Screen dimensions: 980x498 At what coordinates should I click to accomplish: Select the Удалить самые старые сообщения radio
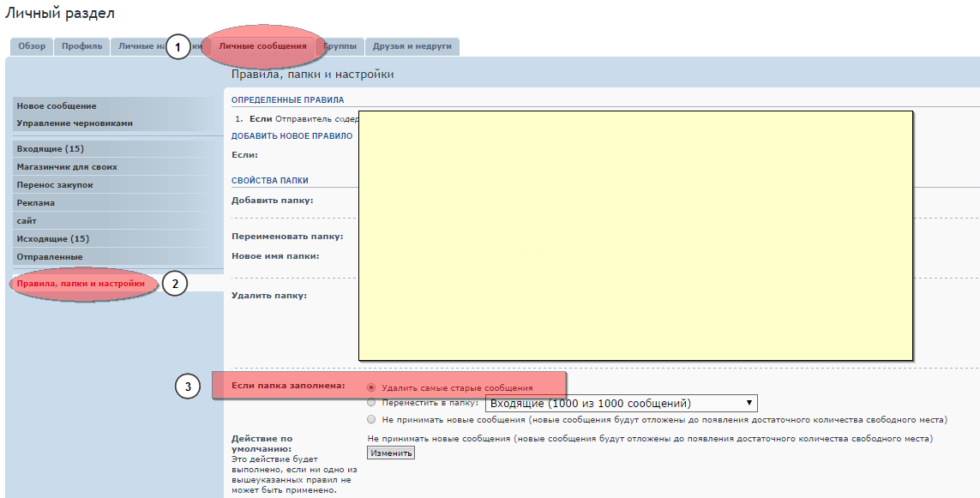371,387
